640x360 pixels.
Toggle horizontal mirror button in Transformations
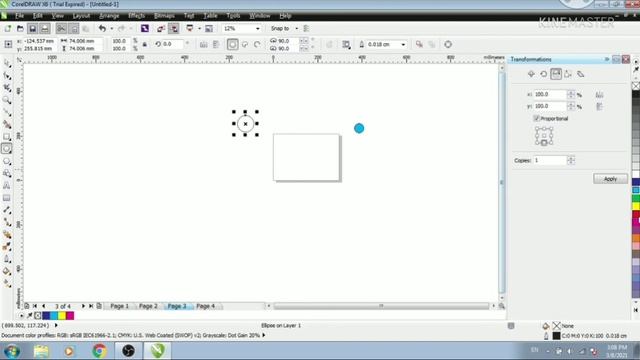[x=599, y=95]
